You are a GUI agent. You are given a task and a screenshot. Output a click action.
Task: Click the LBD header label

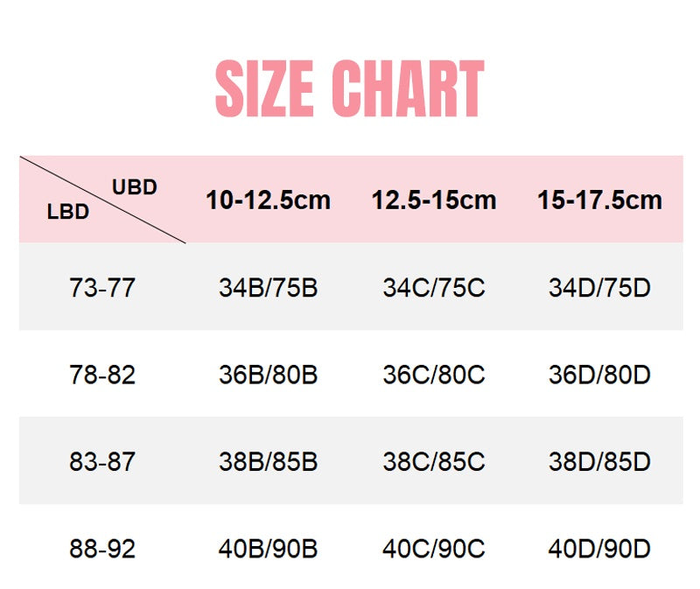click(x=68, y=212)
